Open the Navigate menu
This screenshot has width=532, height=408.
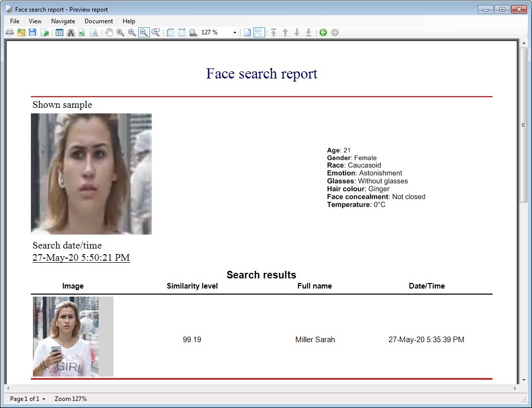63,21
